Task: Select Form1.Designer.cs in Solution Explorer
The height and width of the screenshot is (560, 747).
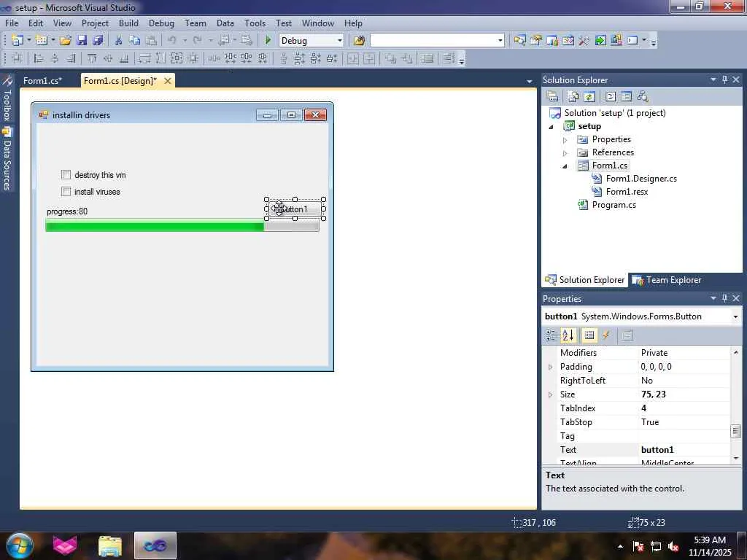Action: click(x=641, y=179)
